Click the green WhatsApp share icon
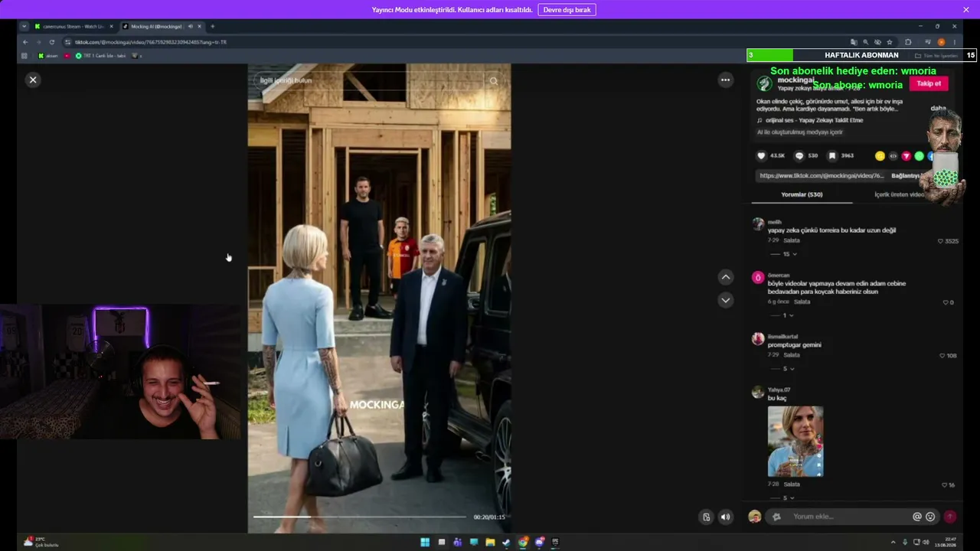The image size is (980, 551). coord(919,156)
